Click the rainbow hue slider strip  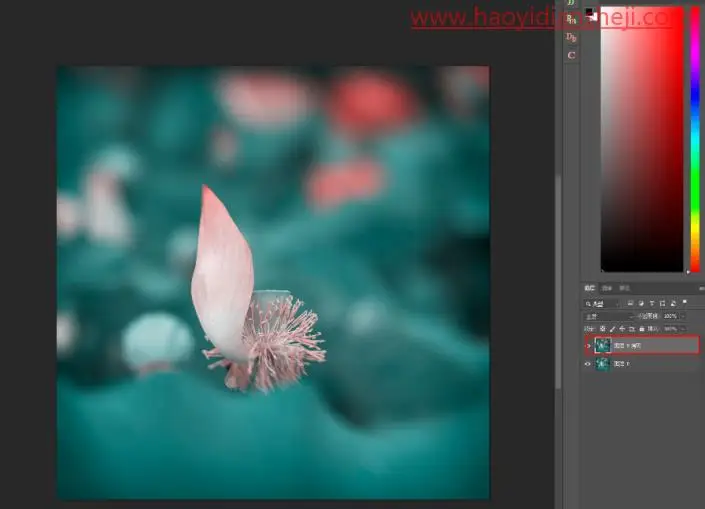[695, 139]
